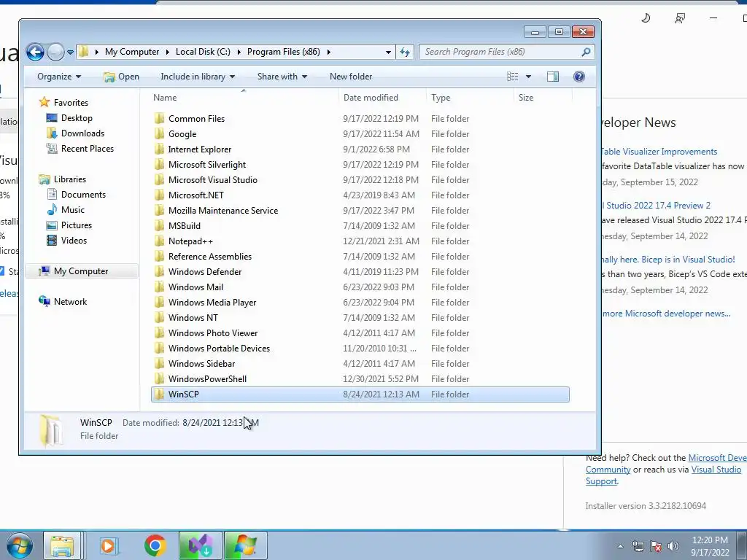The image size is (747, 560).
Task: Open the Share with menu
Action: pos(282,77)
